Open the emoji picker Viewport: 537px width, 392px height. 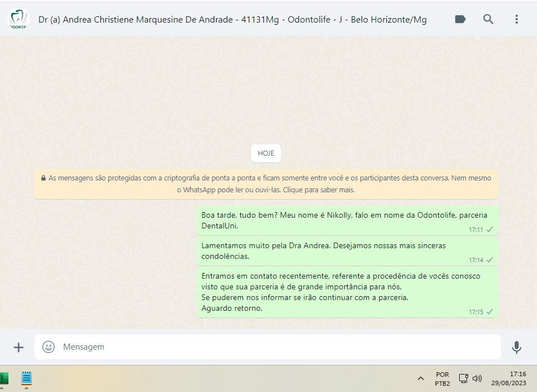point(49,347)
